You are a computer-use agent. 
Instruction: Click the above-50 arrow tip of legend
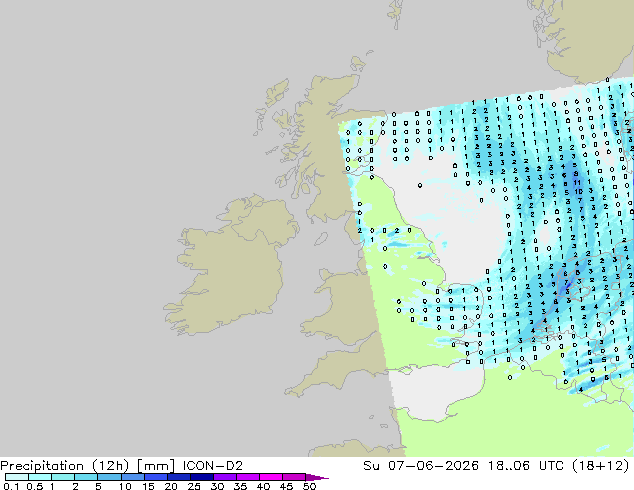(x=317, y=477)
